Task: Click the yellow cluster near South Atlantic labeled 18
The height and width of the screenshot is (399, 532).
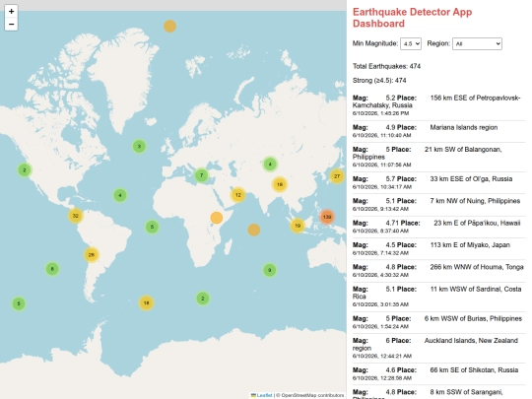Action: [x=146, y=303]
